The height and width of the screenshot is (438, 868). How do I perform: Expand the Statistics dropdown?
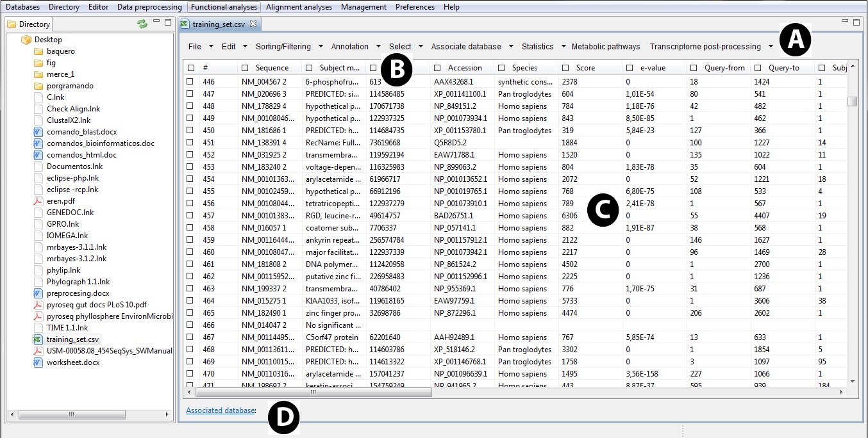pos(563,47)
